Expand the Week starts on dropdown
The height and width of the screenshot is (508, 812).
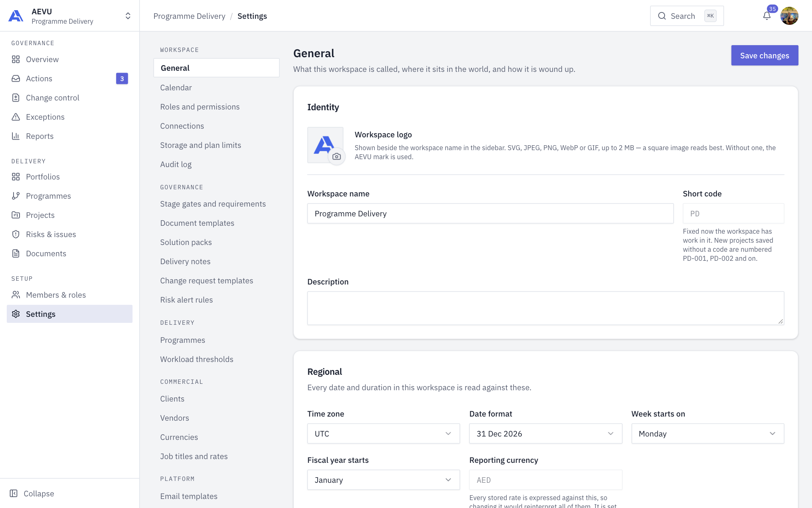coord(707,433)
